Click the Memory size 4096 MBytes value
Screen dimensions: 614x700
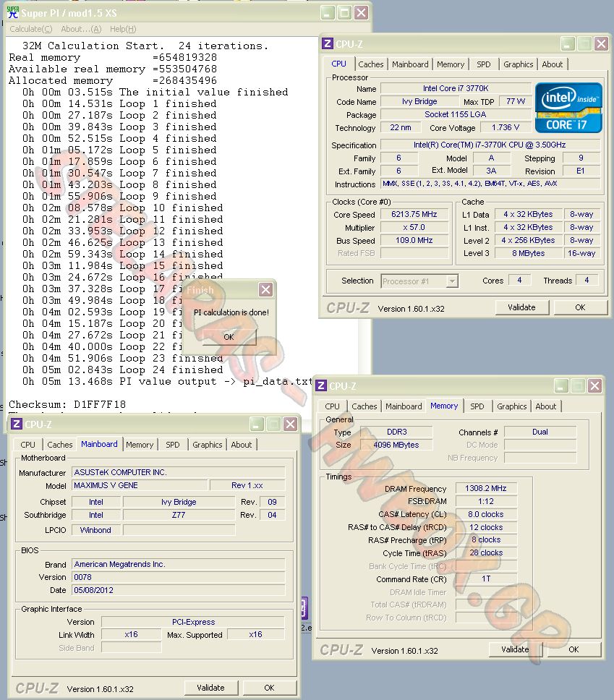coord(396,445)
